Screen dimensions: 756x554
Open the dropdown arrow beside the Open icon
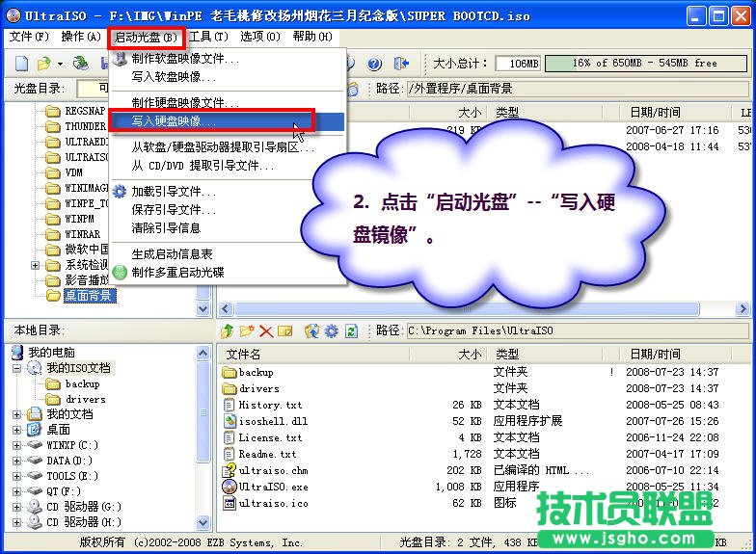tap(59, 65)
